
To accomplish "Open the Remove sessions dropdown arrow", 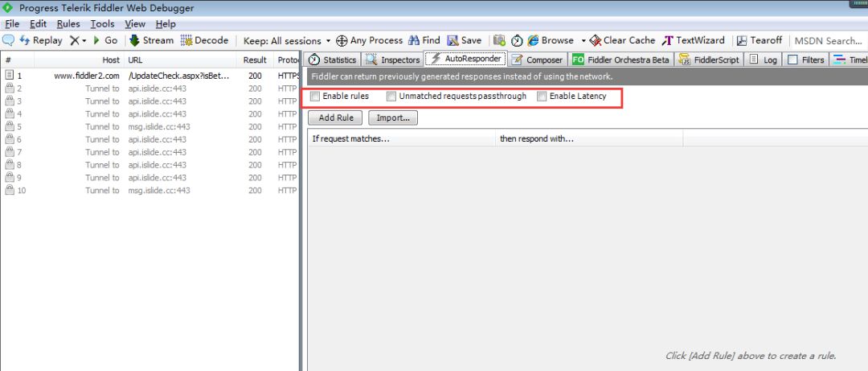I will coord(84,40).
